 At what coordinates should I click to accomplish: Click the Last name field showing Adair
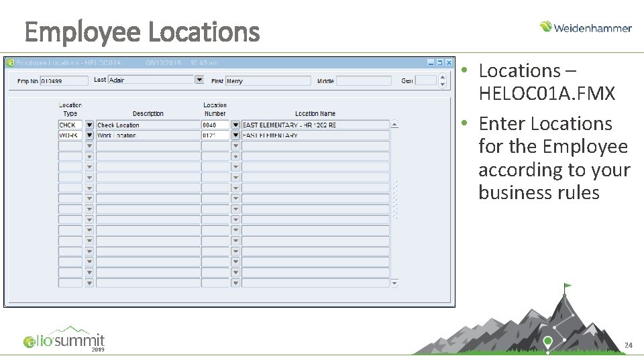click(151, 80)
